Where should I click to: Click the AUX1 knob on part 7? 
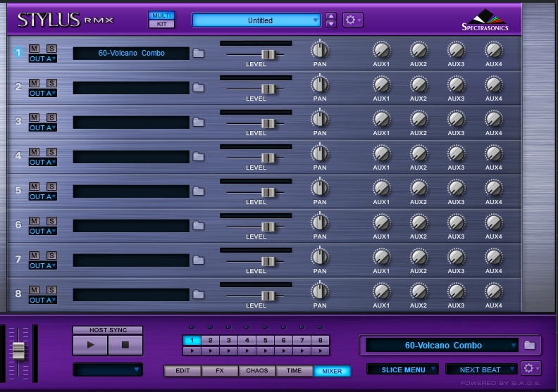coord(381,257)
